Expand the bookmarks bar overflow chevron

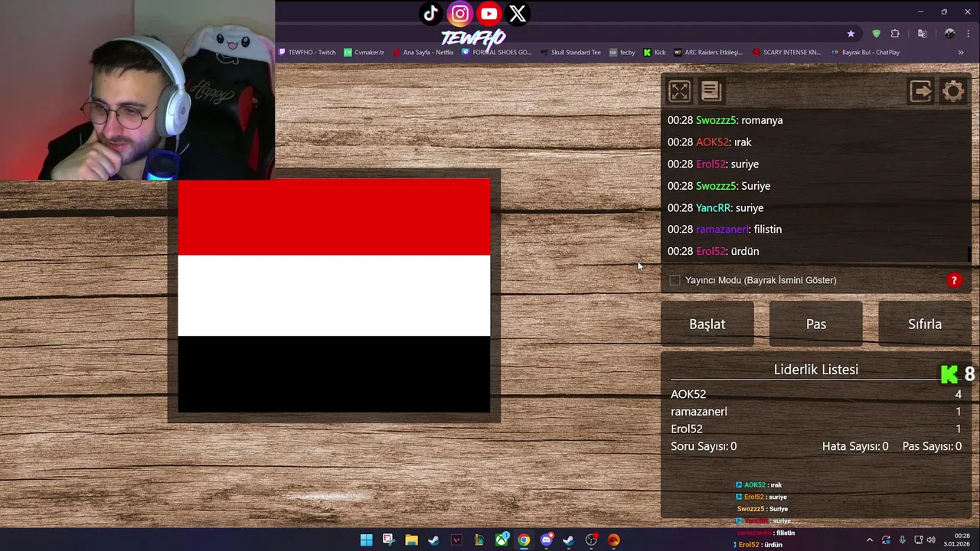click(x=961, y=52)
